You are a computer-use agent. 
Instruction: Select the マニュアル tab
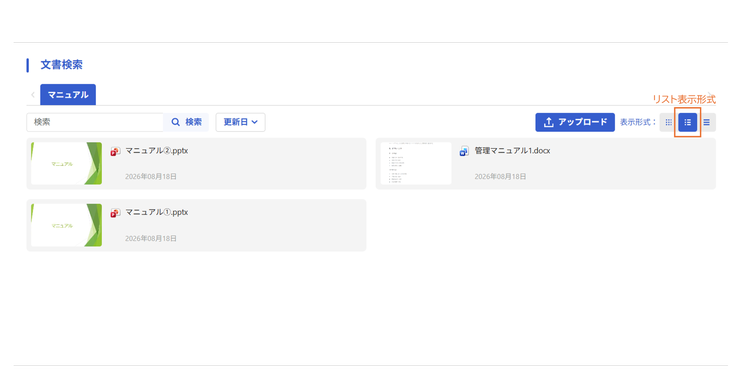click(x=68, y=95)
